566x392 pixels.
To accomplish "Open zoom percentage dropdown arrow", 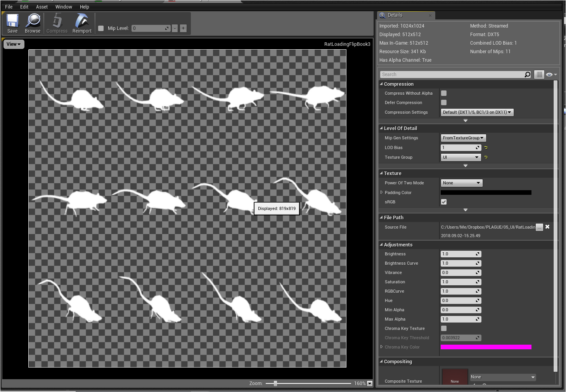I will point(370,383).
